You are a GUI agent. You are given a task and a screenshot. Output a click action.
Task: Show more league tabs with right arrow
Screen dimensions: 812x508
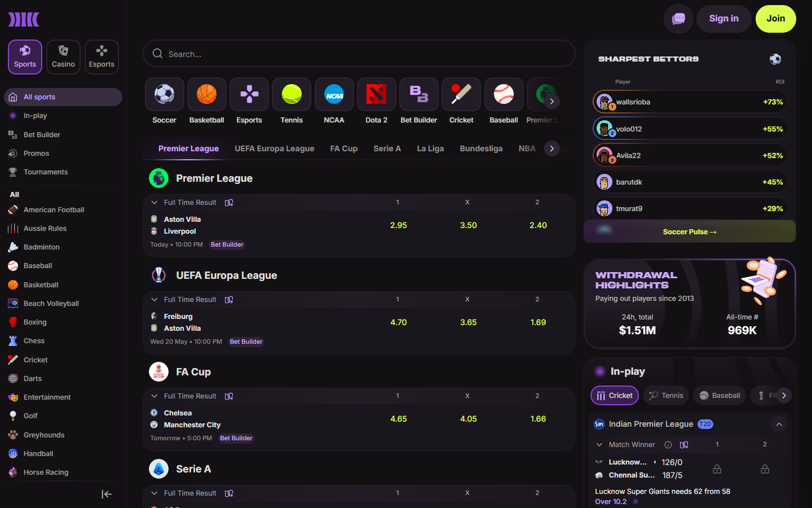(x=552, y=148)
